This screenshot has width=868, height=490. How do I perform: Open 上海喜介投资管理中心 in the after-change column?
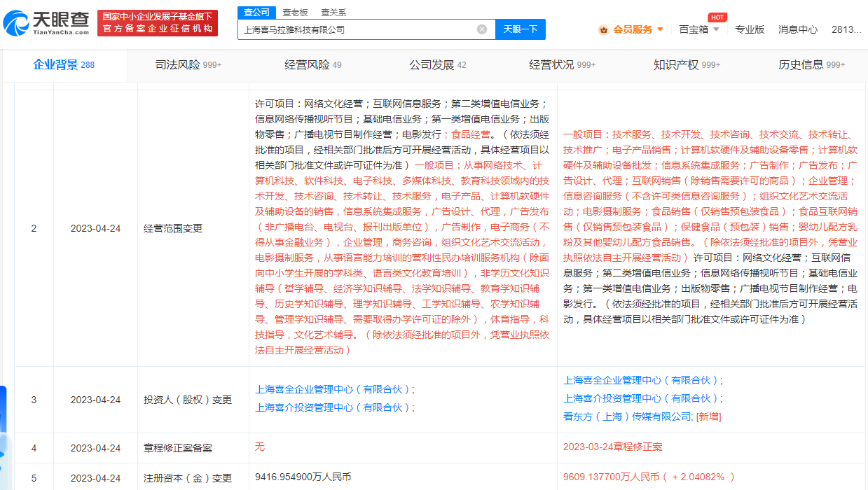(642, 398)
